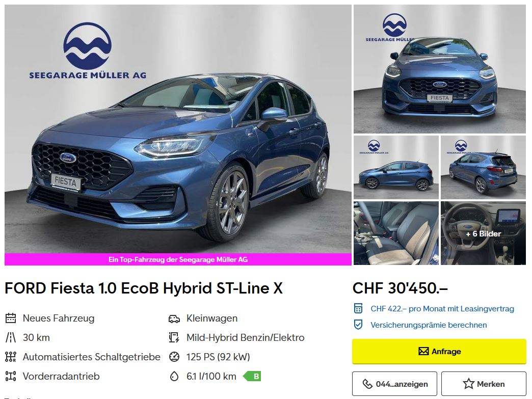The width and height of the screenshot is (532, 399).
Task: Show more photos via + 6 Bilder
Action: pos(484,233)
